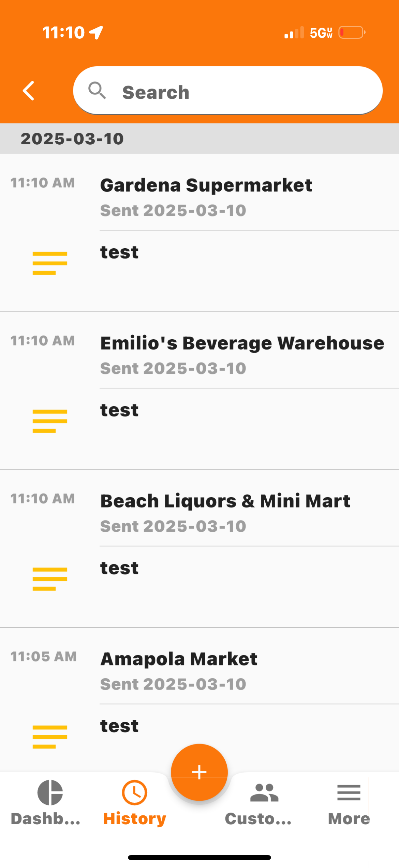Open the More hamburger menu icon
399x868 pixels.
(349, 793)
